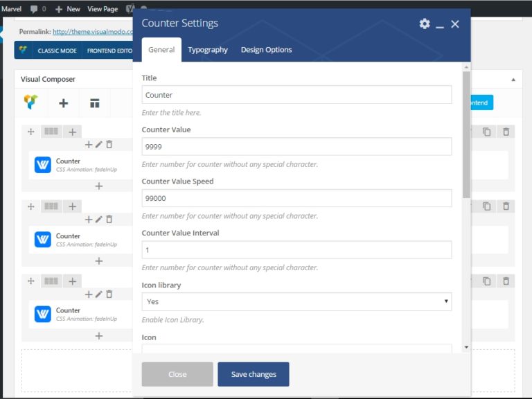Click View Page in the admin bar
The height and width of the screenshot is (399, 532).
click(x=103, y=9)
